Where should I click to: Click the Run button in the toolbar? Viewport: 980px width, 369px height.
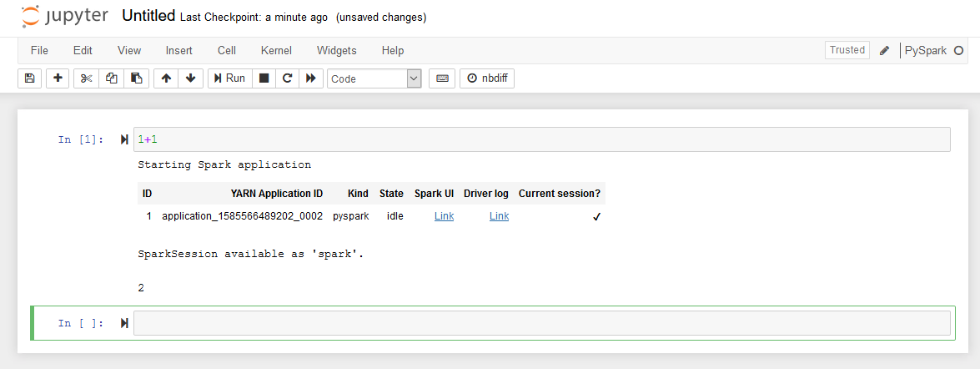230,78
